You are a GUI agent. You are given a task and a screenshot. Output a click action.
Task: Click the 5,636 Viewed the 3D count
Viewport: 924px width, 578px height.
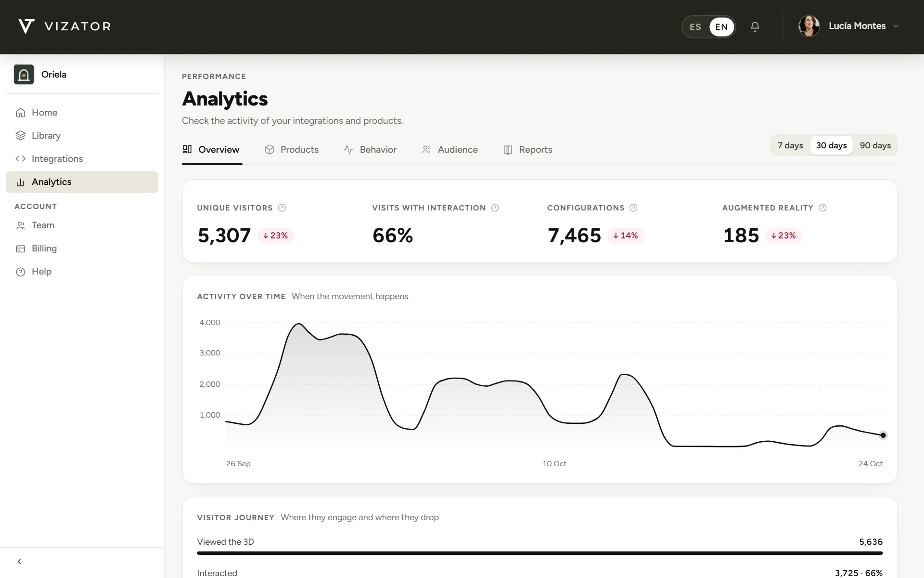pyautogui.click(x=871, y=542)
